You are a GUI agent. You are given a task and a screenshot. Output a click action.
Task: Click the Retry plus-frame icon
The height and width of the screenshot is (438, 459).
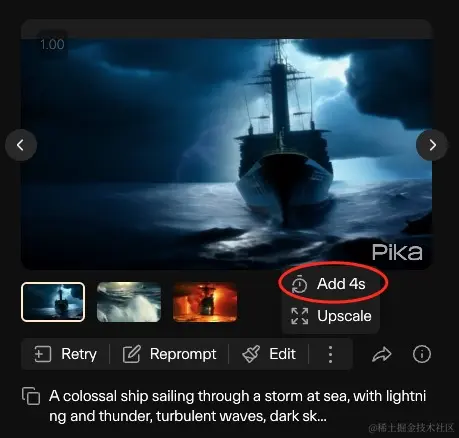[43, 354]
